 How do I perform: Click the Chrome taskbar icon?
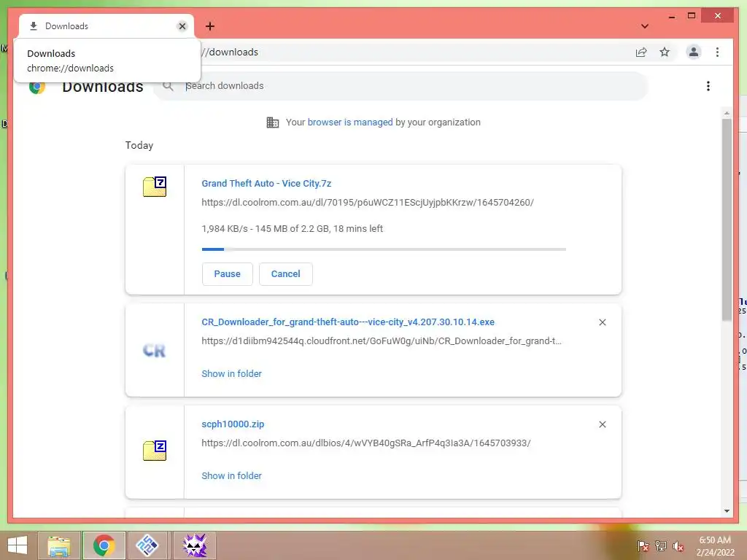click(x=104, y=545)
